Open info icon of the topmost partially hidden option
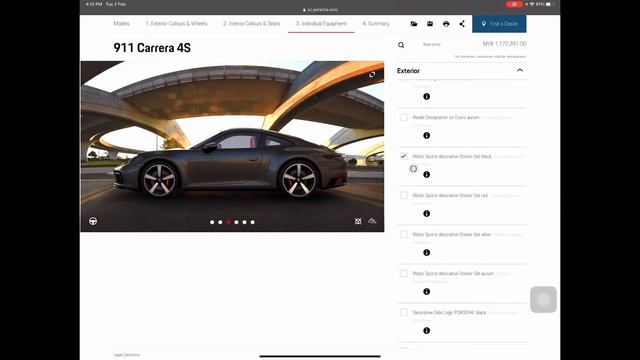Viewport: 640px width, 360px height. pyautogui.click(x=427, y=96)
